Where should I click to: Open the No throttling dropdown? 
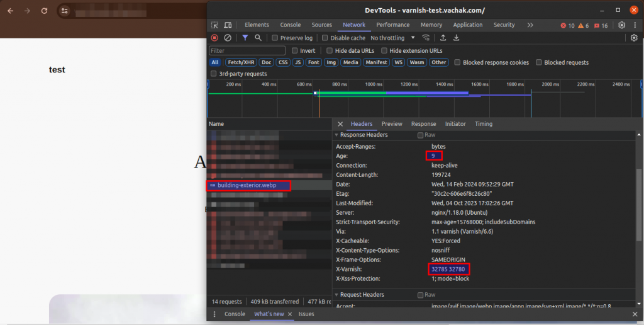(392, 38)
